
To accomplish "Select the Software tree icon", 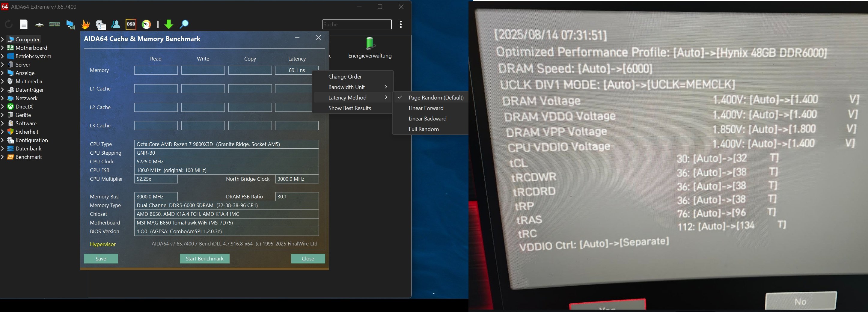I will pyautogui.click(x=10, y=123).
